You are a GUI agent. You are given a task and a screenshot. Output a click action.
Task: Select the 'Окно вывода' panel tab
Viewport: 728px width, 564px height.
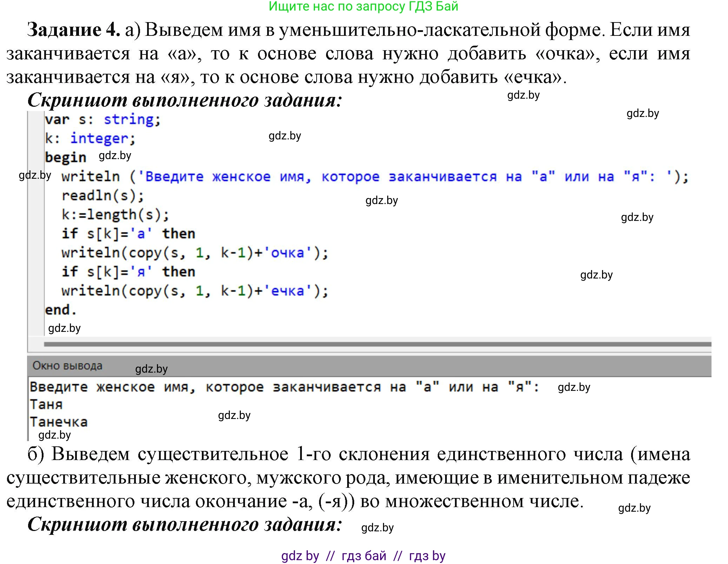(x=67, y=366)
